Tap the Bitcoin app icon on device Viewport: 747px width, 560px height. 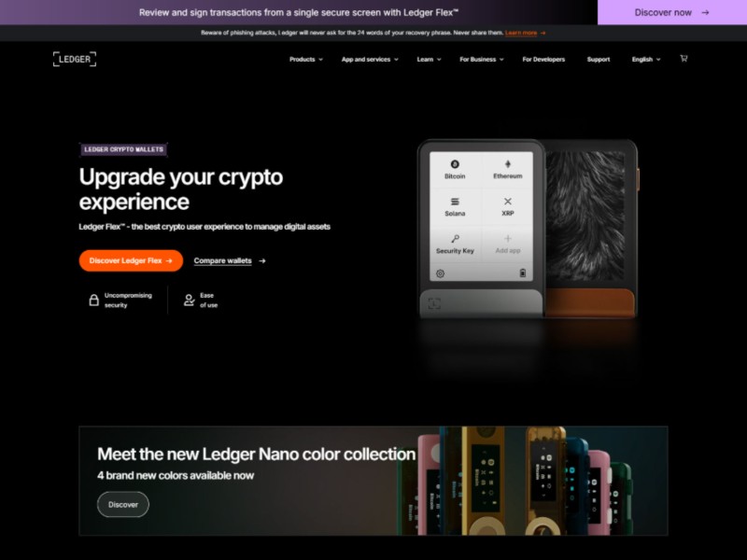coord(455,164)
